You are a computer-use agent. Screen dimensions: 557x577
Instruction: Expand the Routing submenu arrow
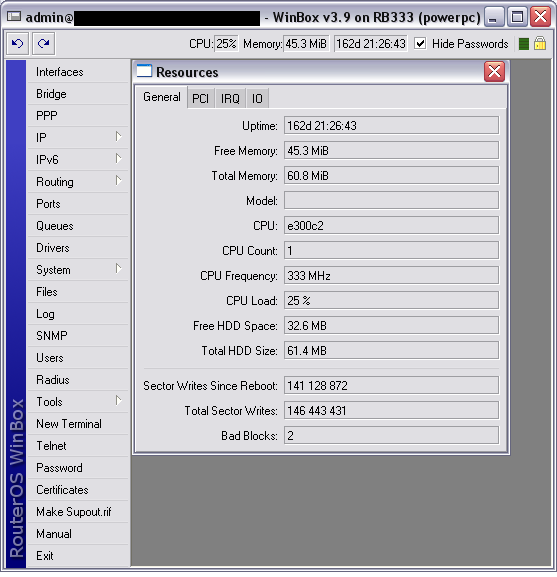pos(118,181)
